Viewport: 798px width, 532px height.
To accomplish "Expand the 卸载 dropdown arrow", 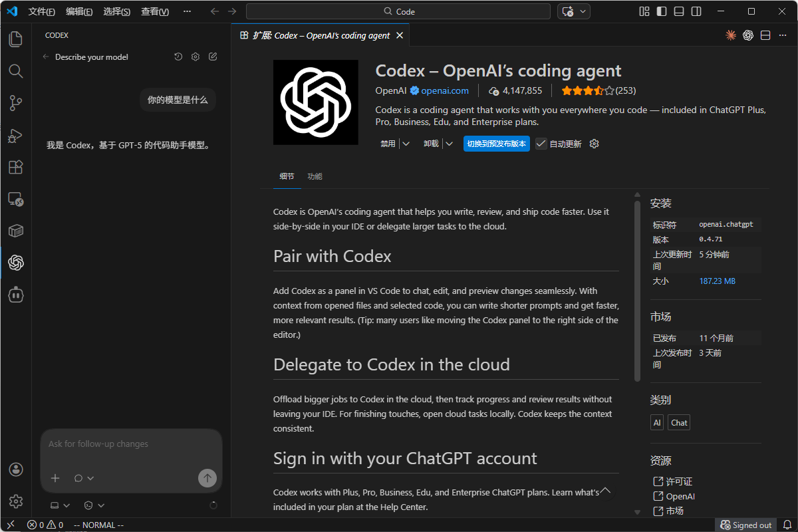I will click(450, 144).
